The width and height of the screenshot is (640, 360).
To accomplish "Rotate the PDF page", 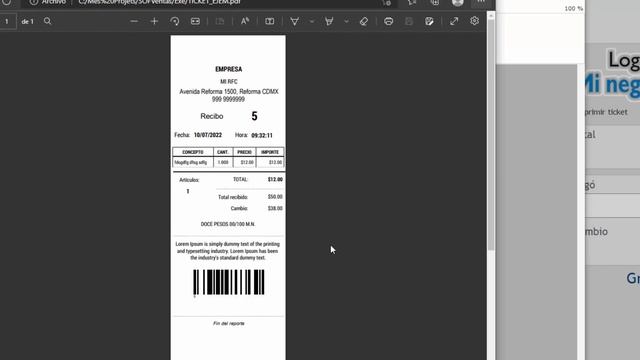I will [x=175, y=21].
